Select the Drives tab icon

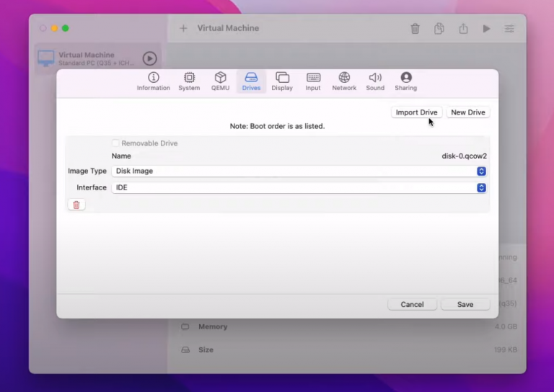(x=251, y=78)
